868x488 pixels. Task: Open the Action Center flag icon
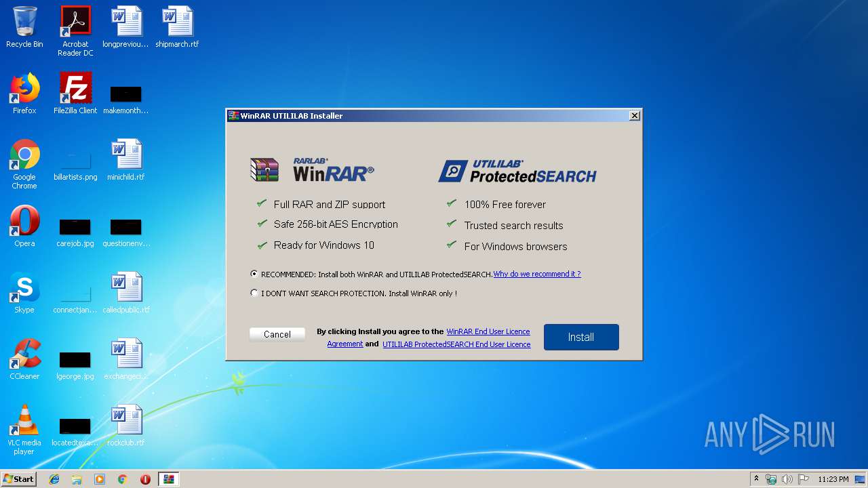803,479
